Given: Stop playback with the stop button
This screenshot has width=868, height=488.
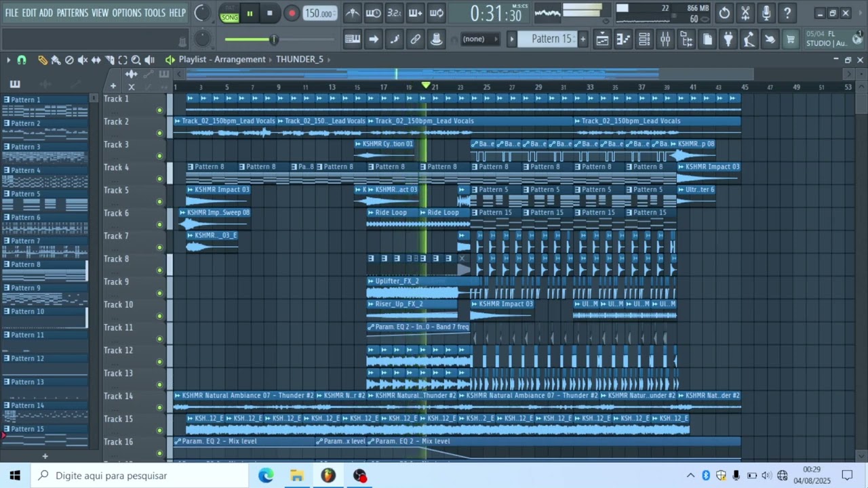Looking at the screenshot, I should point(270,14).
